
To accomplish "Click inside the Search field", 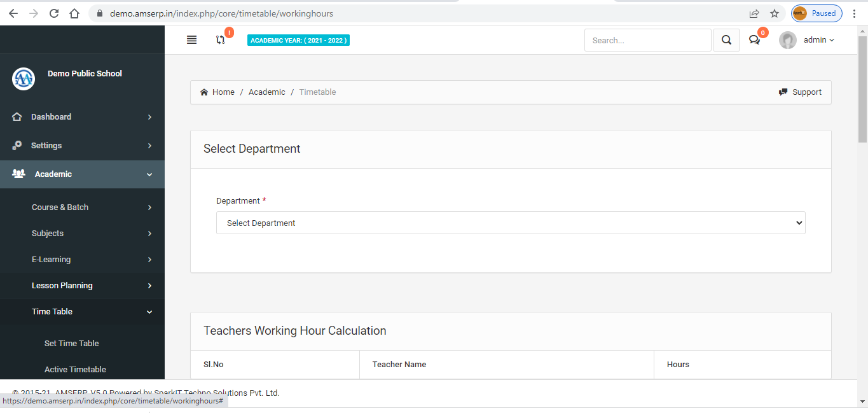I will pyautogui.click(x=647, y=39).
